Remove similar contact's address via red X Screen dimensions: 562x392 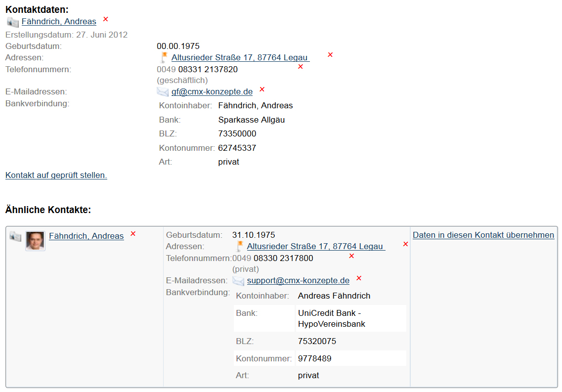[x=405, y=244]
